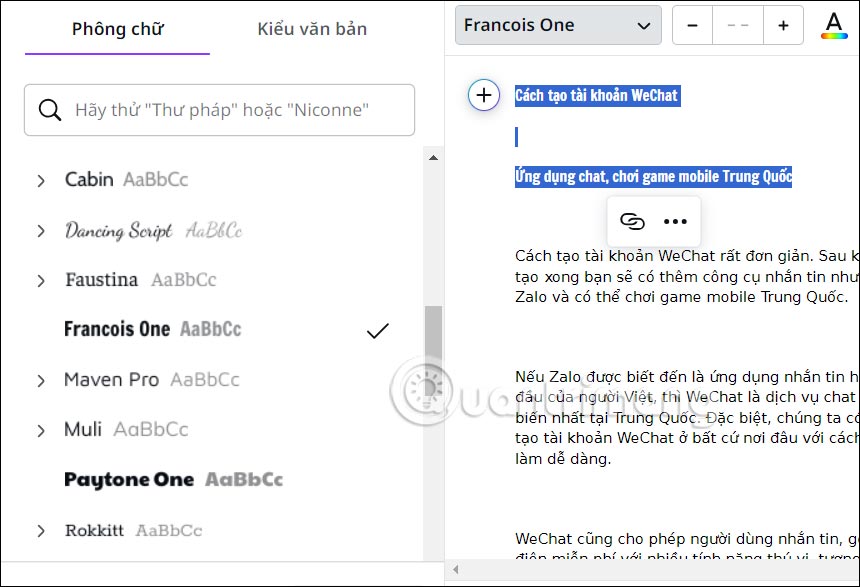Open more options via the ellipsis icon
The image size is (860, 587).
[676, 221]
